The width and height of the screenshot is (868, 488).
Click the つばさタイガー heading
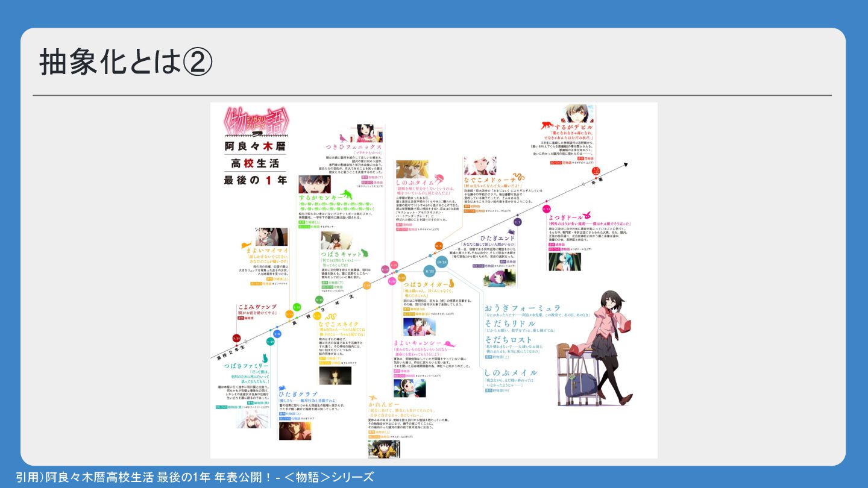pyautogui.click(x=427, y=284)
